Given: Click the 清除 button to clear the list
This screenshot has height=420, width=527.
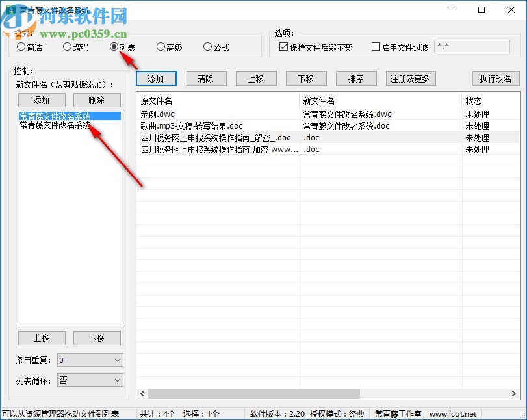Looking at the screenshot, I should (206, 78).
